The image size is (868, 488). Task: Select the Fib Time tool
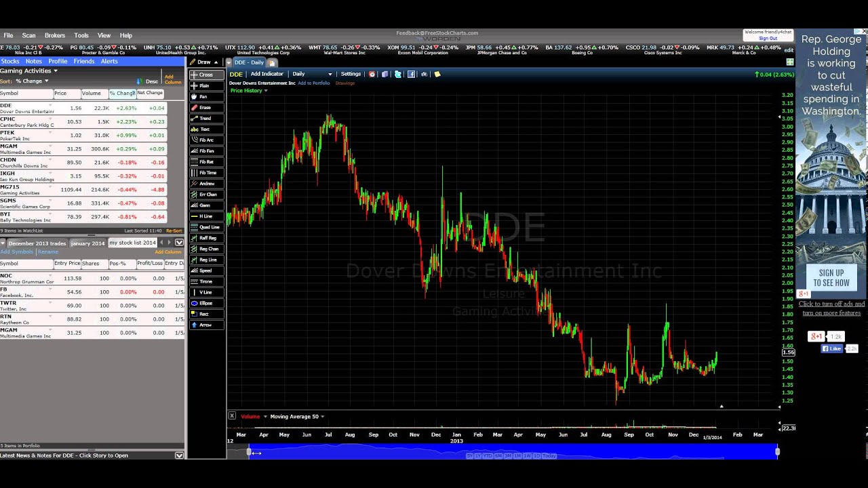point(206,173)
